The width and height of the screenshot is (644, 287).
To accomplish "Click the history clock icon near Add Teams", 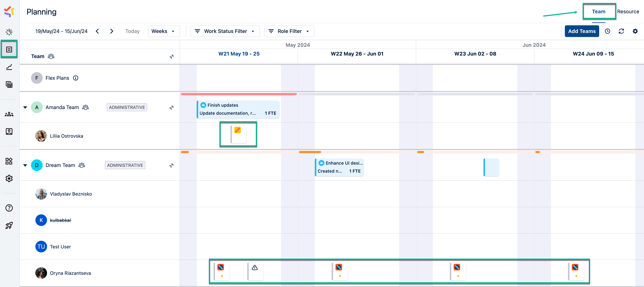I will click(608, 31).
